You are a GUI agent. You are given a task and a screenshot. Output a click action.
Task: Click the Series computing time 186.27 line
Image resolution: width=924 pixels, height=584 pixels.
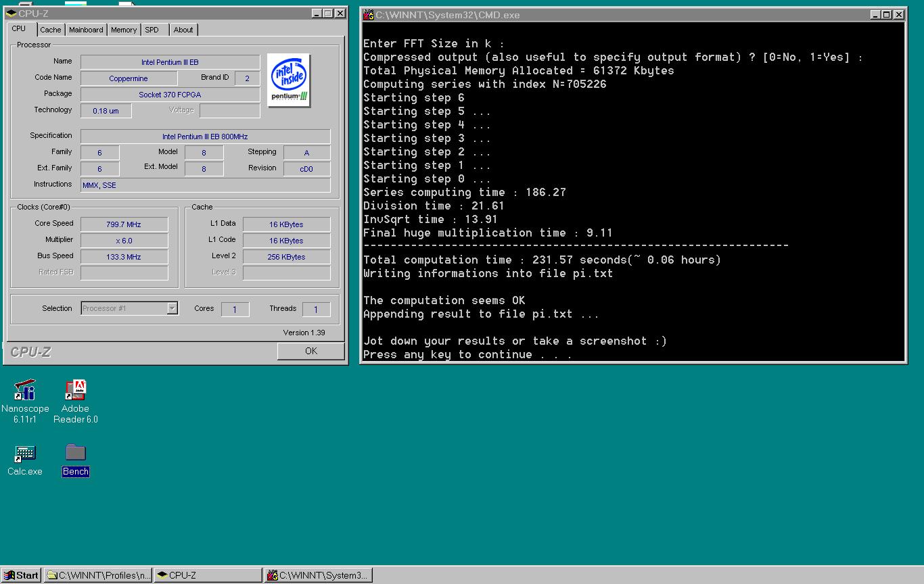465,192
